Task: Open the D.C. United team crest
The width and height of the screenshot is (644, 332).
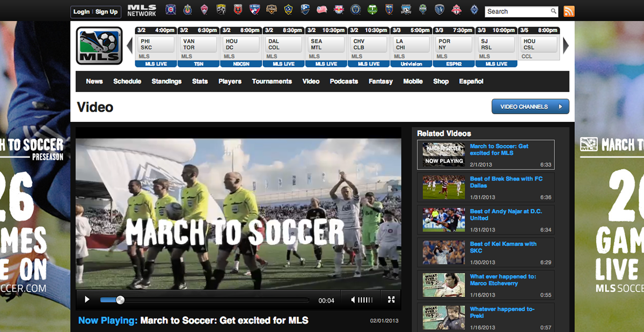Action: coord(238,9)
